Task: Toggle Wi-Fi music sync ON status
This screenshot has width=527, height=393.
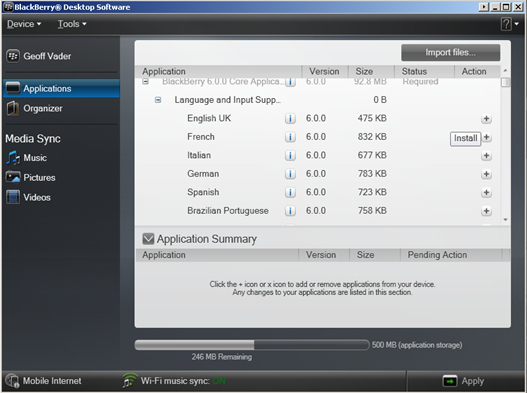Action: pyautogui.click(x=219, y=381)
